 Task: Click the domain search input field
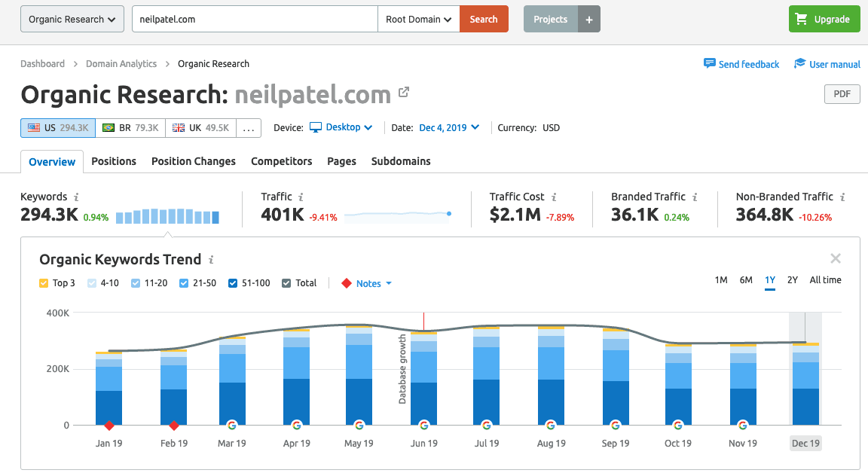coord(255,20)
